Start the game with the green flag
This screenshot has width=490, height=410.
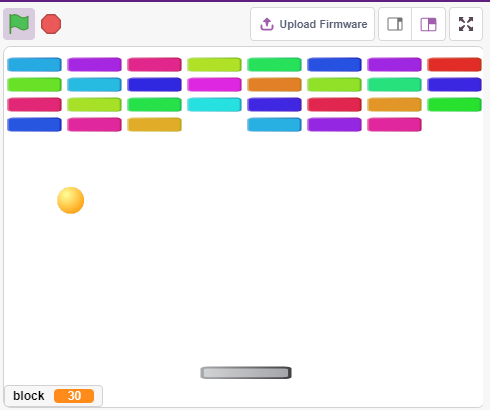point(19,24)
